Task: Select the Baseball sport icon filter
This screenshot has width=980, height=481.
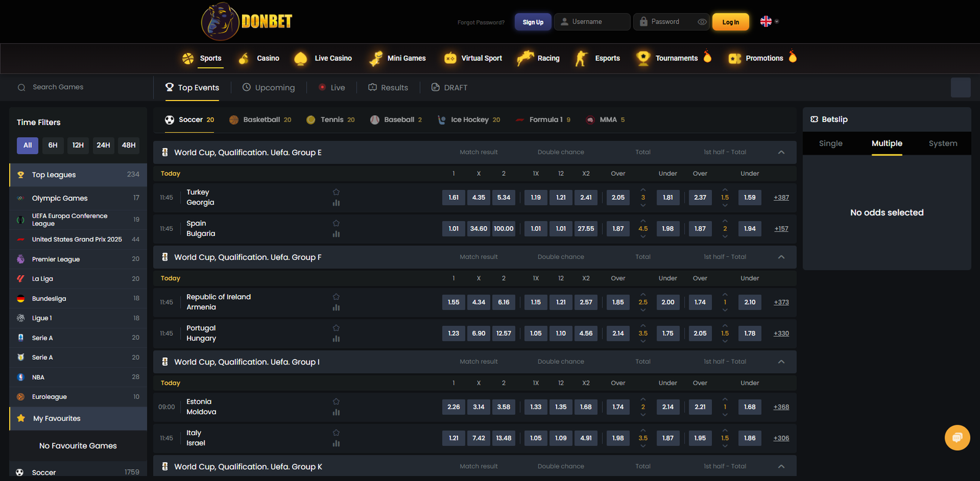Action: click(396, 119)
